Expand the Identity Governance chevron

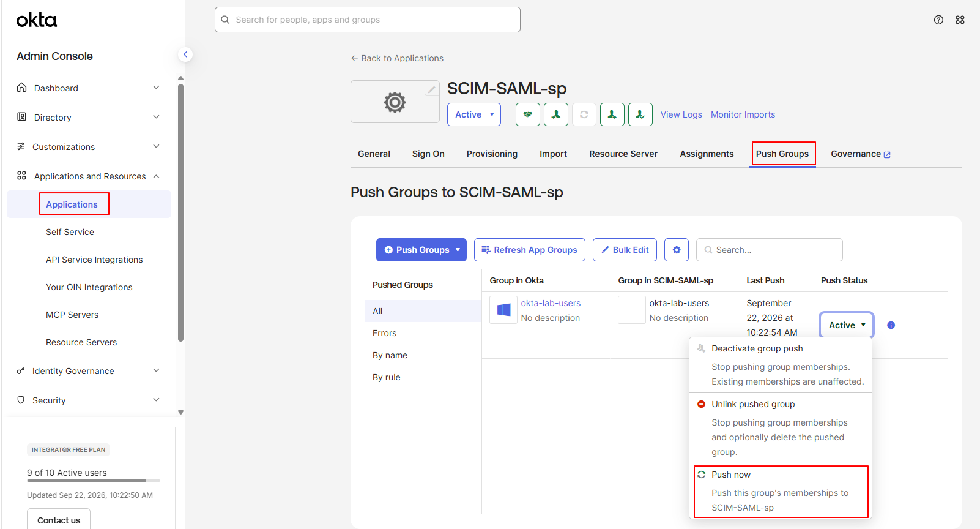pos(156,370)
